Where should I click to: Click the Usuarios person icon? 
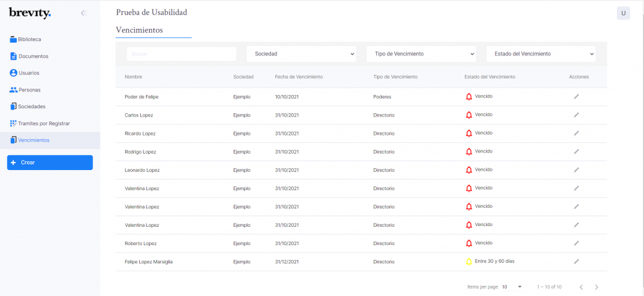pos(13,73)
